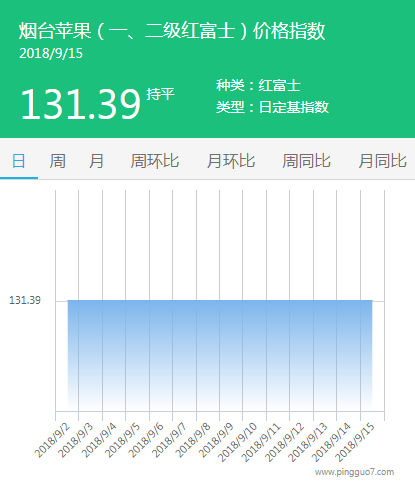Viewport: 415px width, 484px height.
Task: Click the 2018/9/2 axis label
Action: (52, 440)
